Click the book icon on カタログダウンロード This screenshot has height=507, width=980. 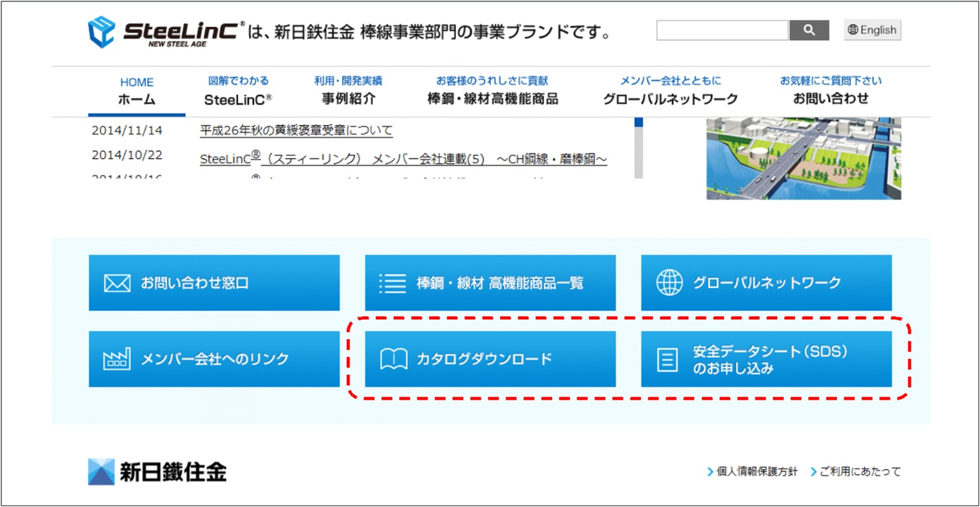[393, 359]
